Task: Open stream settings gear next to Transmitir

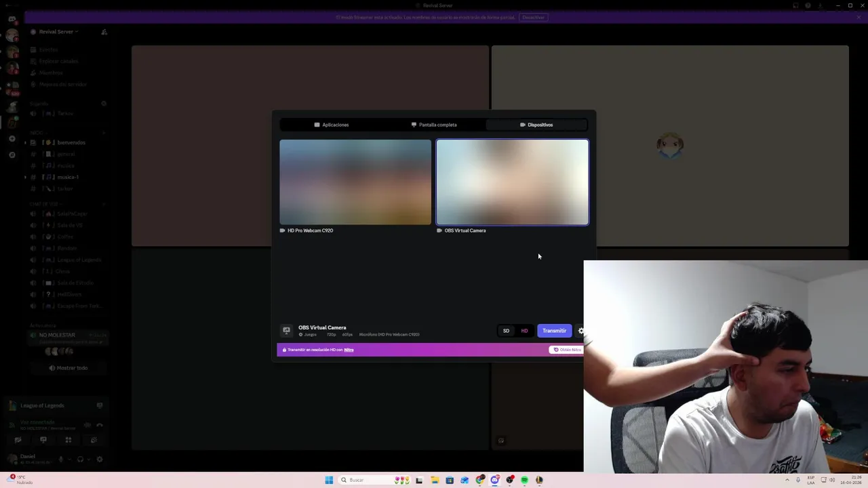Action: [x=580, y=331]
